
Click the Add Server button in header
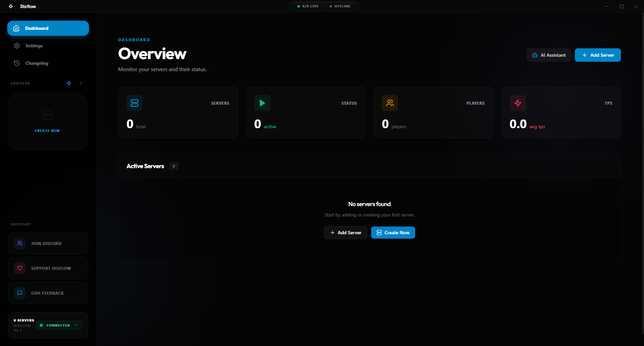(597, 55)
